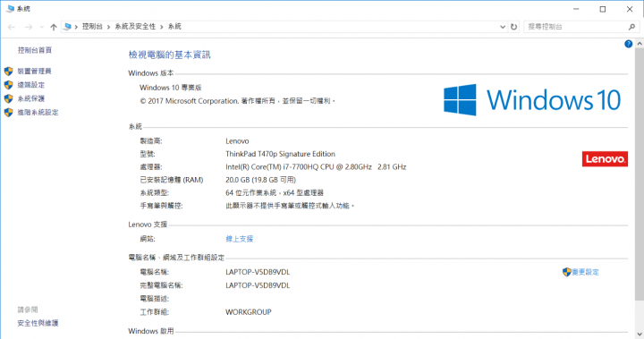Select 系統及安全性 in the breadcrumb path

pos(135,26)
